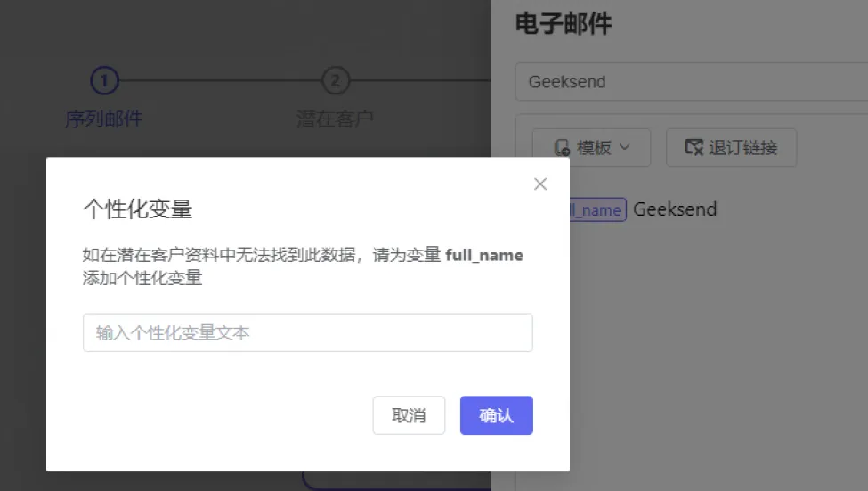Click the full_name variable tag in email body
868x491 pixels.
598,209
